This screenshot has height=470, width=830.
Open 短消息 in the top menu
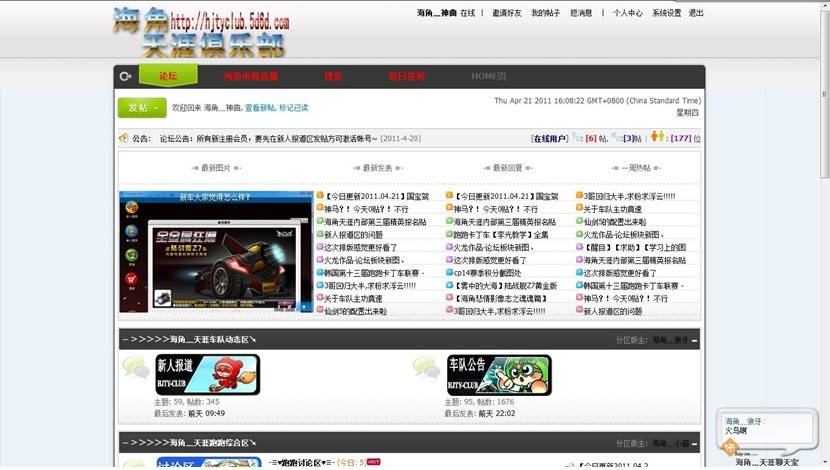coord(581,13)
